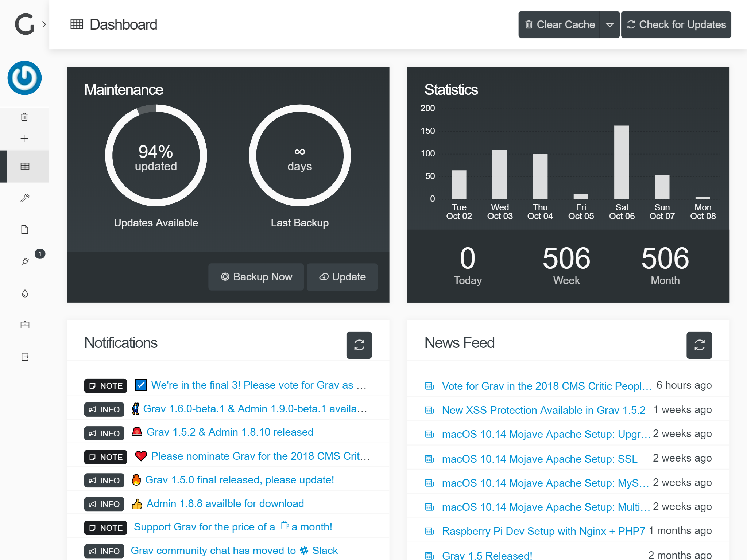
Task: Click the user avatar power icon
Action: [24, 78]
